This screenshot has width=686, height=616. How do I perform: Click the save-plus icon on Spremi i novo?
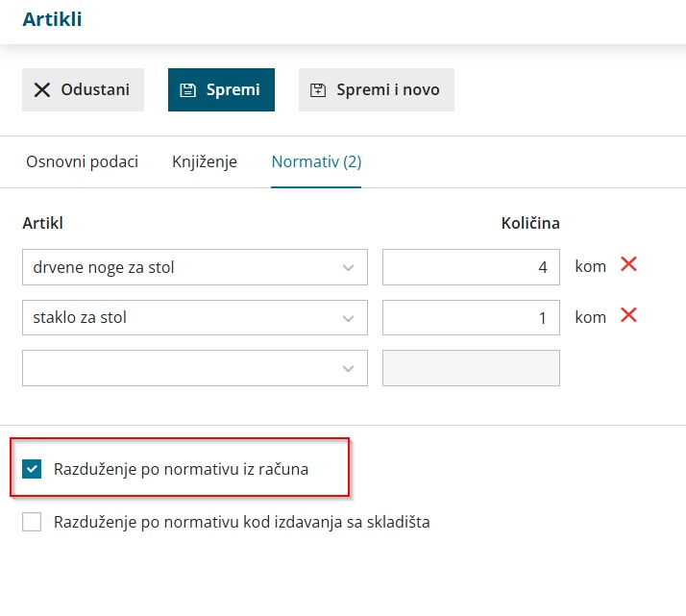pyautogui.click(x=318, y=90)
